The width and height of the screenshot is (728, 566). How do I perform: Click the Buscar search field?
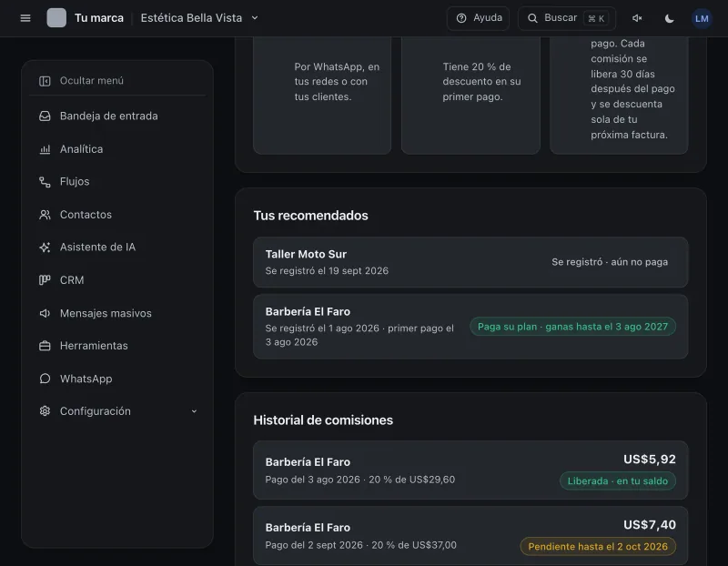click(567, 18)
